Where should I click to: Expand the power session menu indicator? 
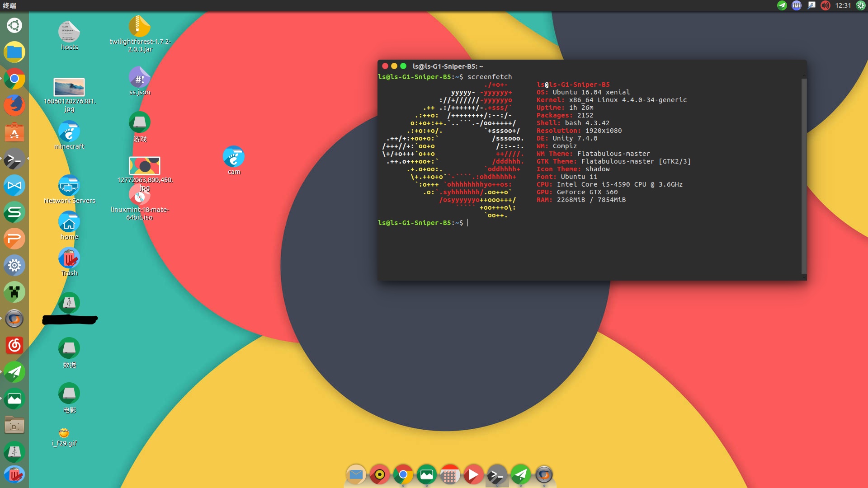point(860,5)
